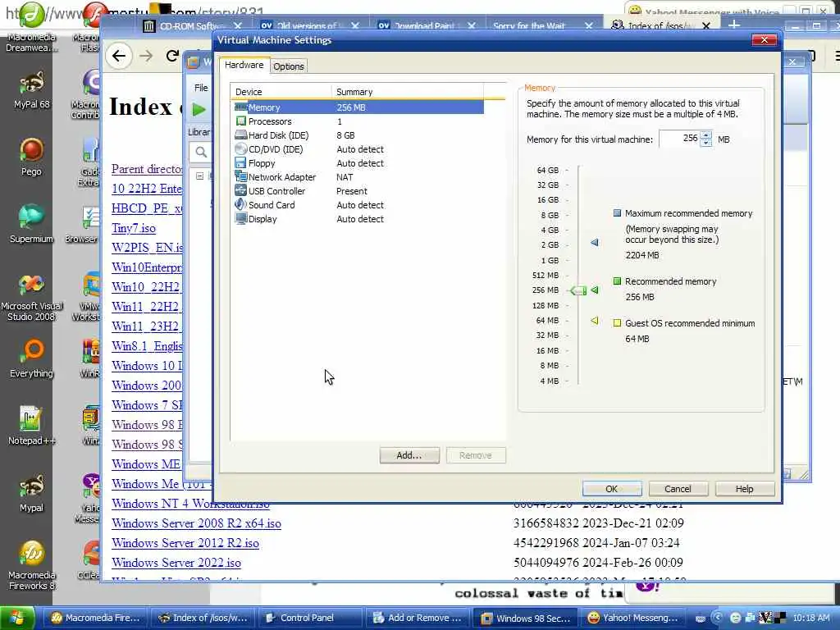The height and width of the screenshot is (630, 840).
Task: Open the File menu in VMware window
Action: (201, 87)
